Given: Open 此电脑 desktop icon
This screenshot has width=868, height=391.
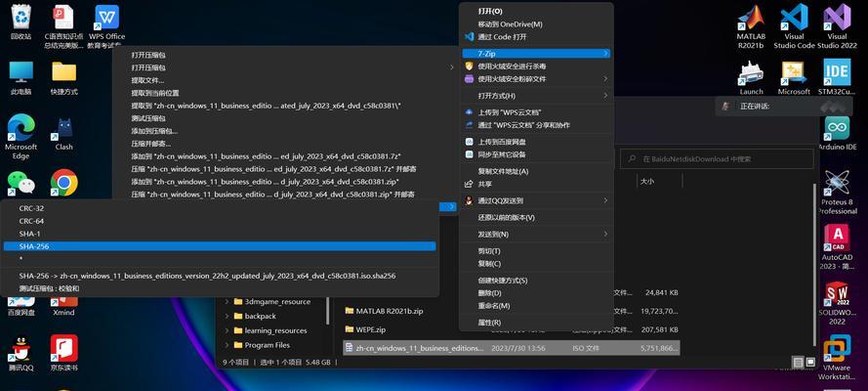Looking at the screenshot, I should click(21, 77).
